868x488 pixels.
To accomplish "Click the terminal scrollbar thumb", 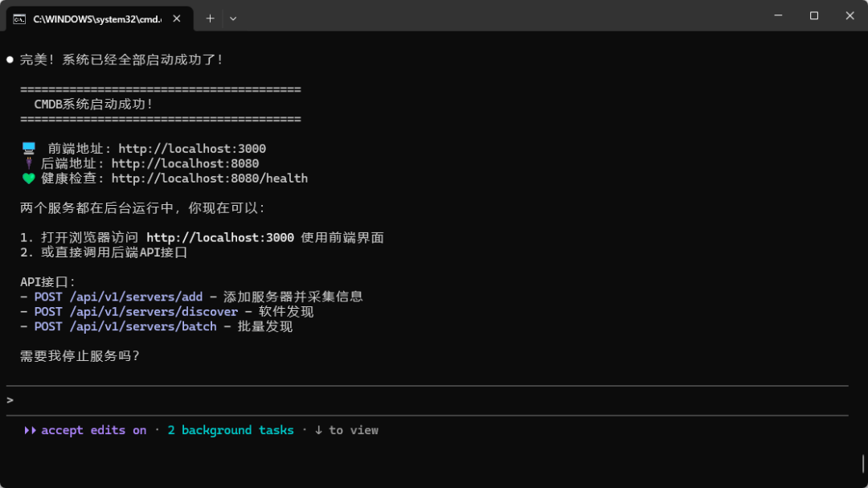I will 863,464.
